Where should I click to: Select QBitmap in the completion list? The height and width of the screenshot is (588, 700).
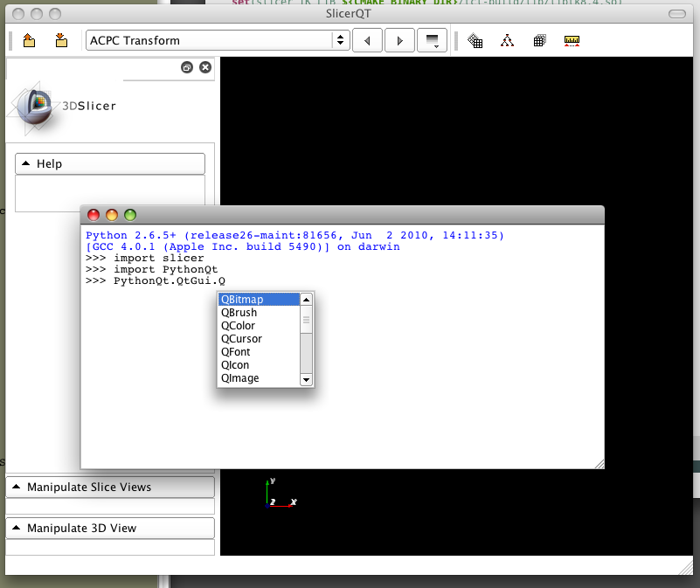[258, 300]
